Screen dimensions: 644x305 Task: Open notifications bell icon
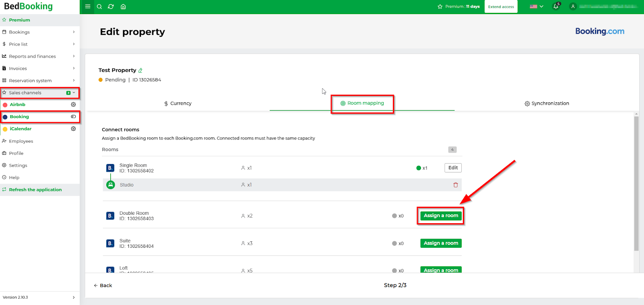[556, 6]
